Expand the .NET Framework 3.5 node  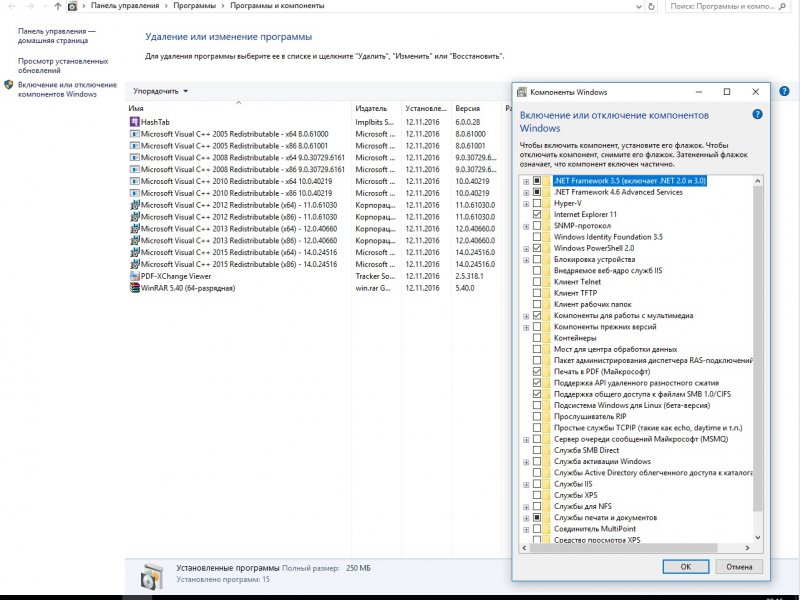526,181
